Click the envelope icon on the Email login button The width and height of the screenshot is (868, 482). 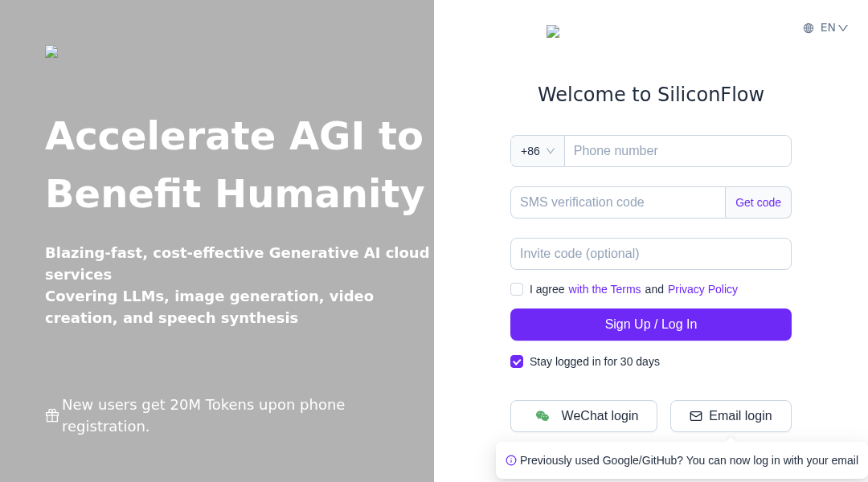coord(694,416)
